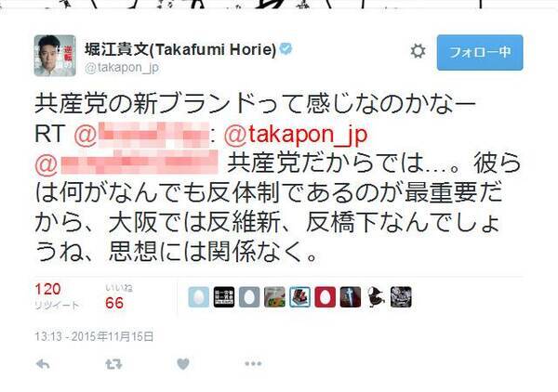Click the verified badge next to name
The width and height of the screenshot is (558, 392).
coord(286,48)
